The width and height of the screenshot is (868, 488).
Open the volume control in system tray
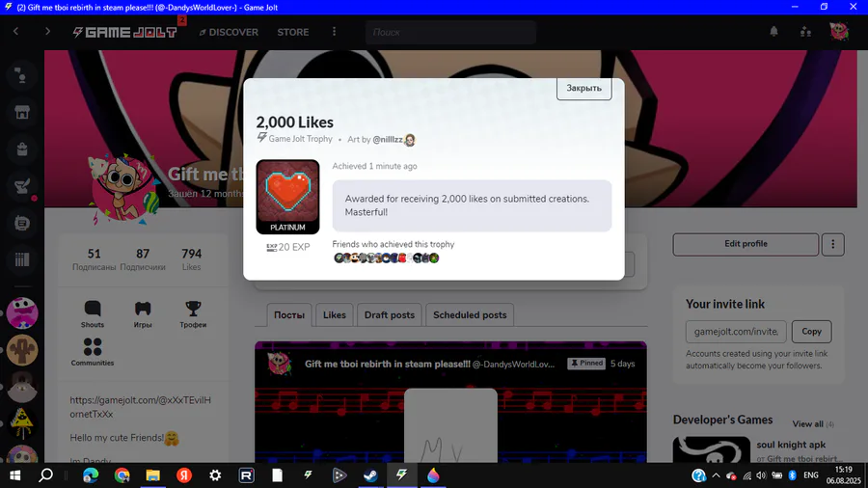coord(761,475)
